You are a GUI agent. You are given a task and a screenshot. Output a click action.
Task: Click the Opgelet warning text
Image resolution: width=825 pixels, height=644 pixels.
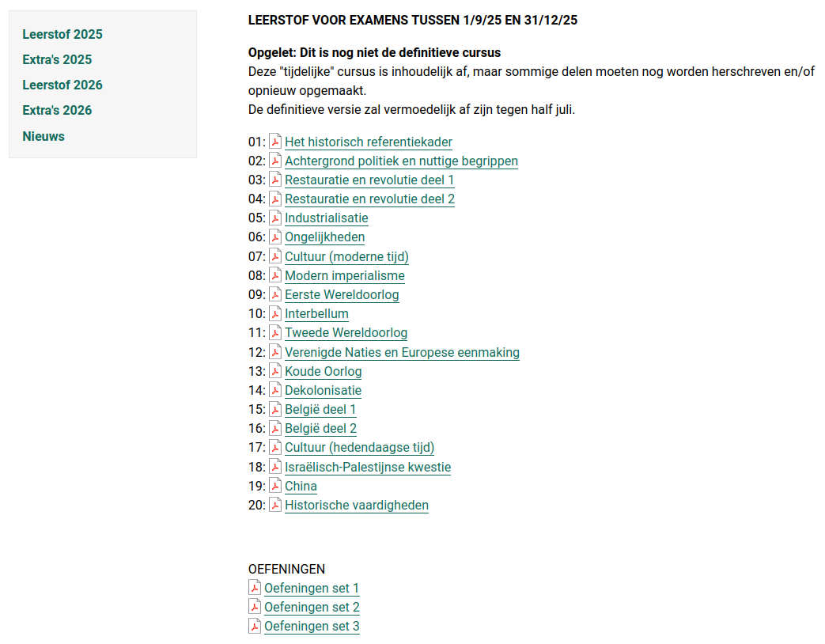[x=375, y=53]
